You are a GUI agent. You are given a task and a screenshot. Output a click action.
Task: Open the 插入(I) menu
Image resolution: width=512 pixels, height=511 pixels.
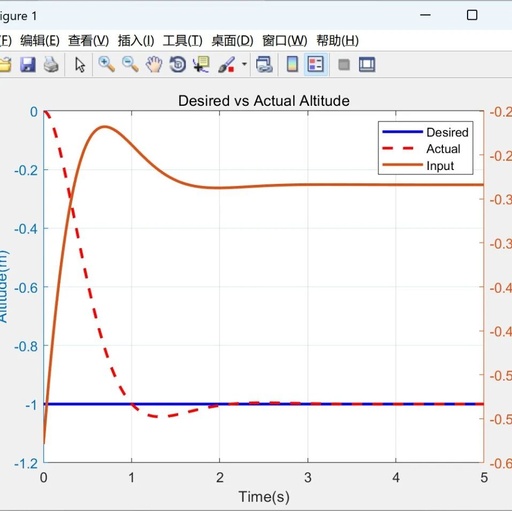point(136,41)
